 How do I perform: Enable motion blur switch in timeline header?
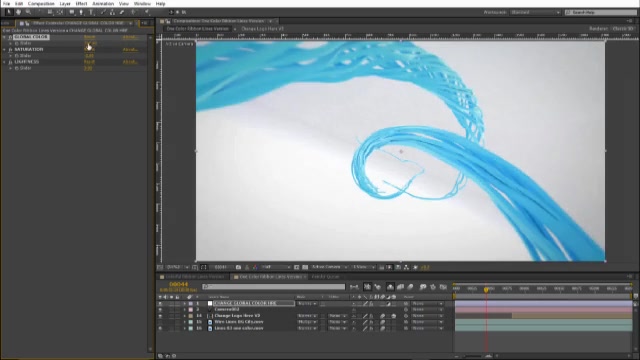410,287
